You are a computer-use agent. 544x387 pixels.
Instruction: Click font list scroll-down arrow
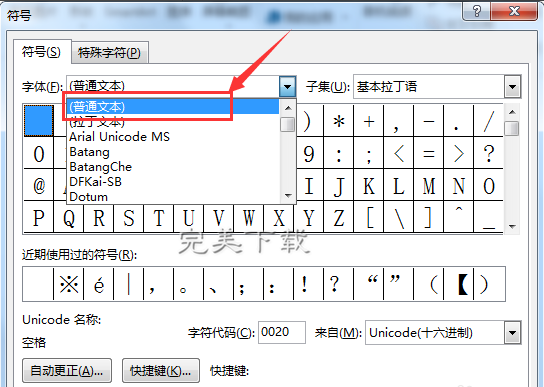pos(288,195)
